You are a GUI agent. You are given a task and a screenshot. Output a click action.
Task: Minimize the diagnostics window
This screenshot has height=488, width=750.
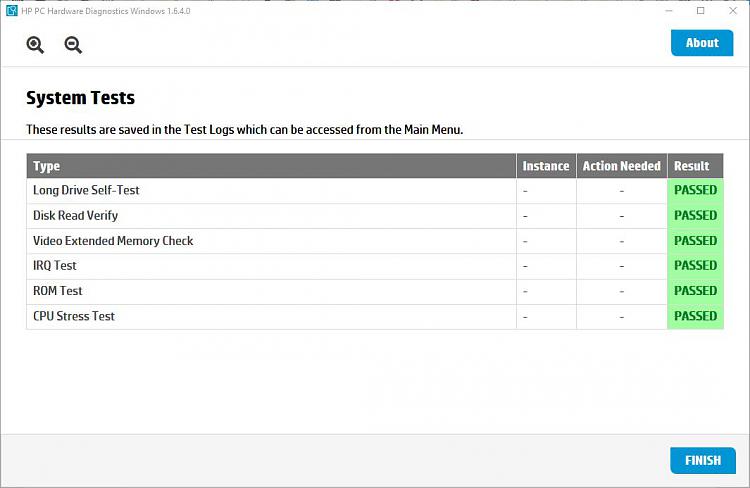pyautogui.click(x=669, y=11)
